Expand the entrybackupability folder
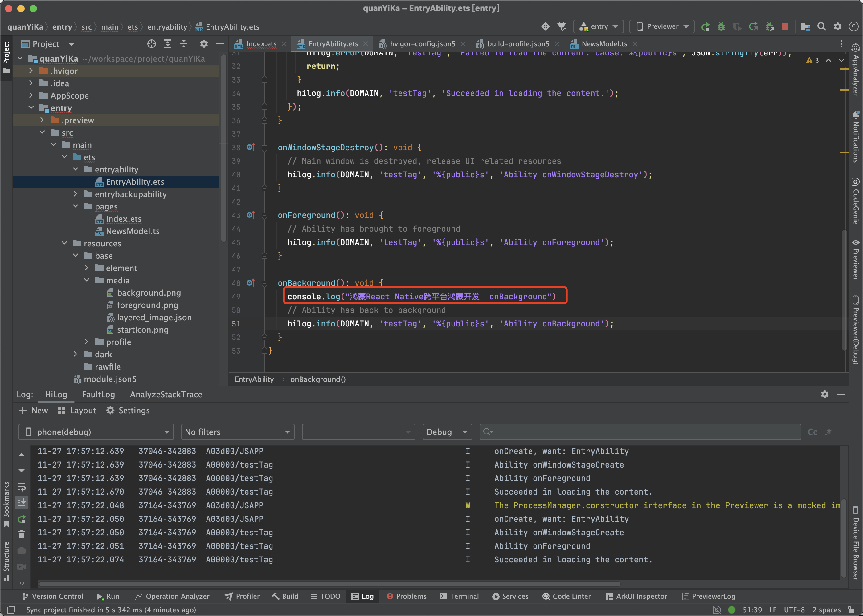Screen dimensions: 863x616 pos(75,194)
